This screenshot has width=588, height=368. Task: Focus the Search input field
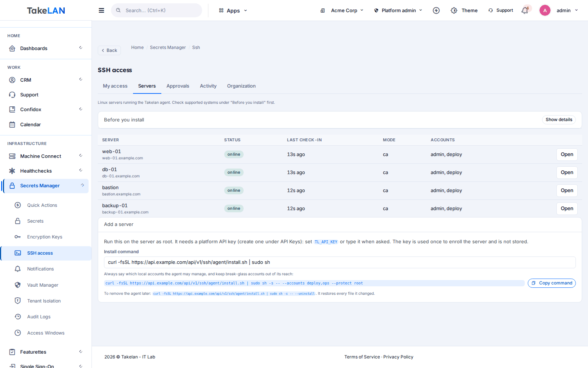[157, 10]
